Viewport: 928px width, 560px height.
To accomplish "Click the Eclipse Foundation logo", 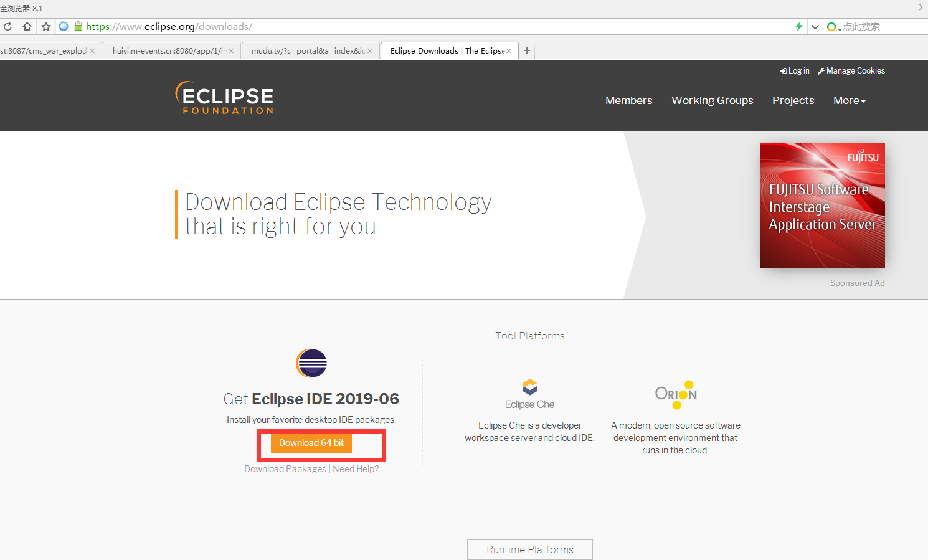I will click(x=224, y=98).
